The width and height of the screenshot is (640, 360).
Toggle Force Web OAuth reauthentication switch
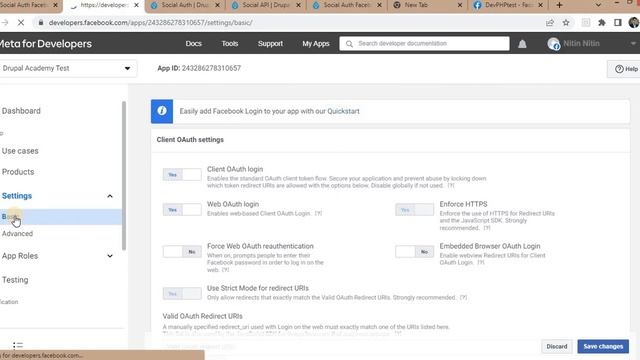click(x=182, y=252)
